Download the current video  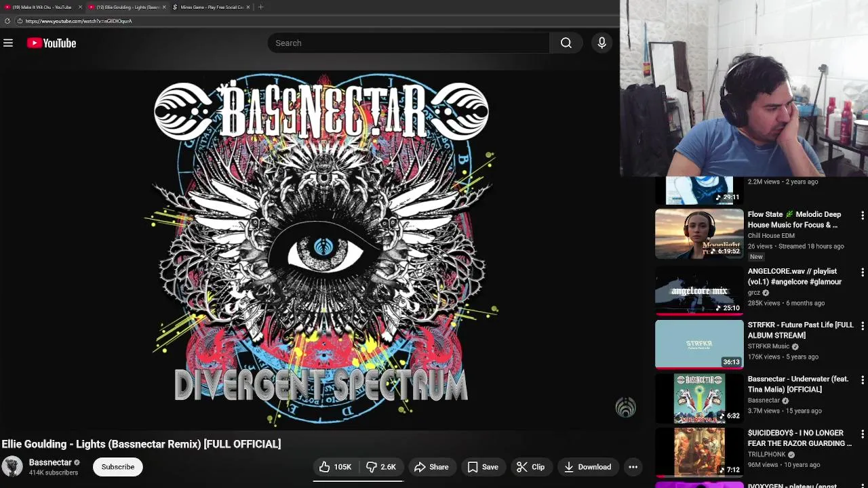588,467
